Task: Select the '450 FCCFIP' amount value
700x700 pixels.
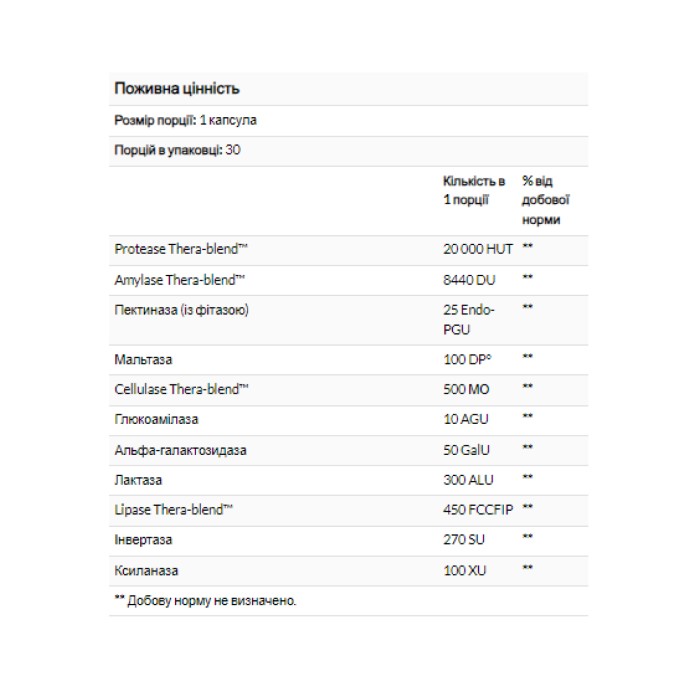Action: tap(478, 510)
